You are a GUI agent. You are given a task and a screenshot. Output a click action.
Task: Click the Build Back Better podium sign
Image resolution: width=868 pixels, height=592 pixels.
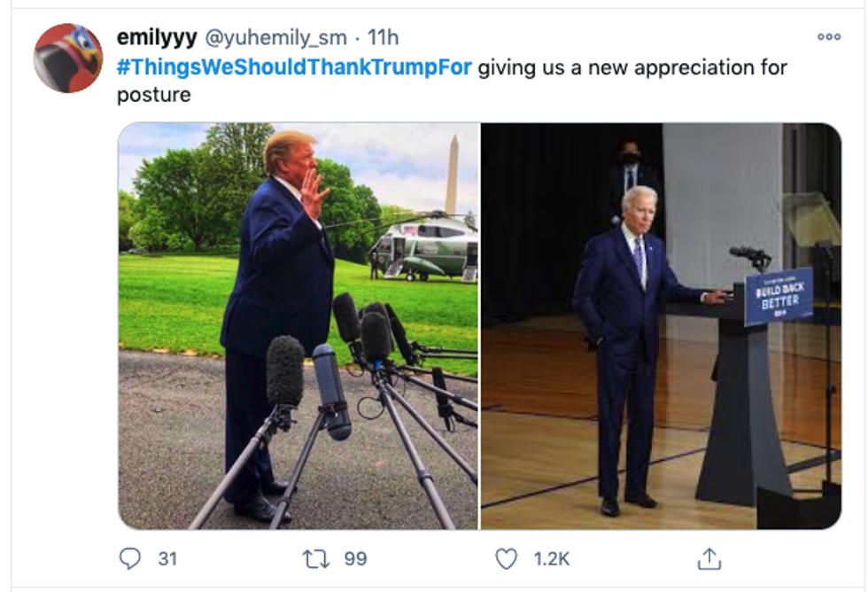click(779, 296)
